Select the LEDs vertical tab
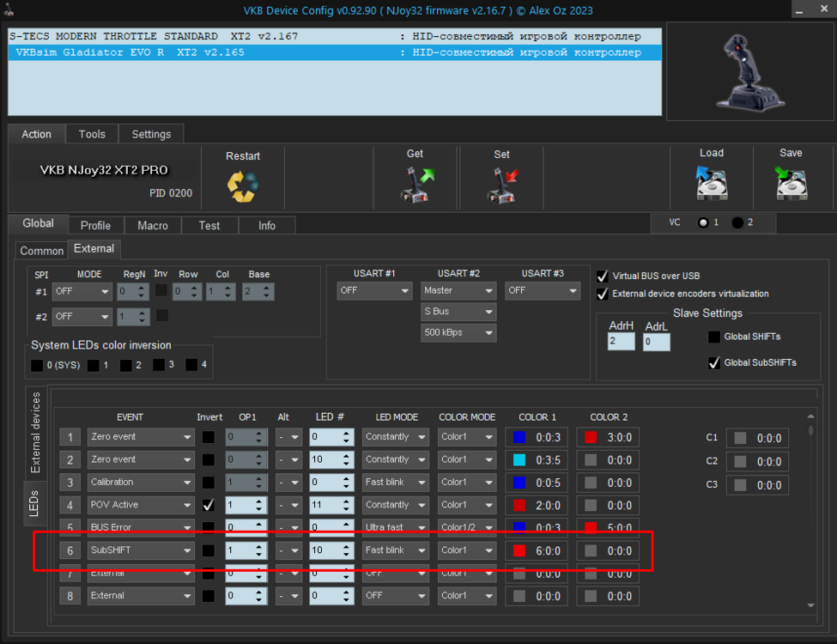Viewport: 837px width, 644px height. point(33,503)
